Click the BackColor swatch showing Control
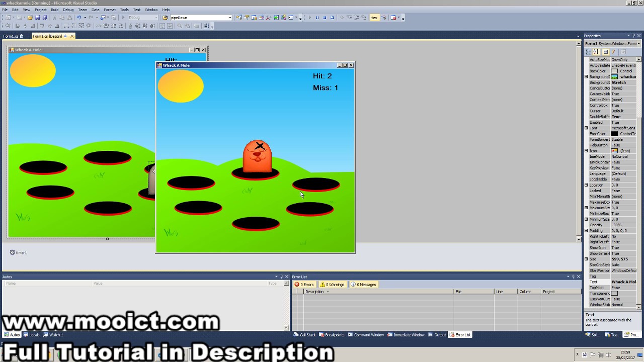The width and height of the screenshot is (644, 362). click(x=615, y=70)
